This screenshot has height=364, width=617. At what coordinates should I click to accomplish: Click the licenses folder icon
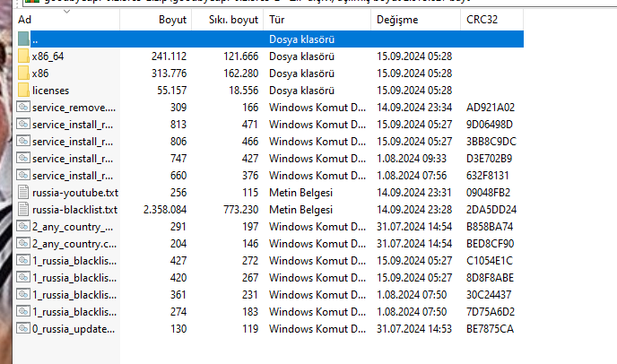tap(23, 91)
